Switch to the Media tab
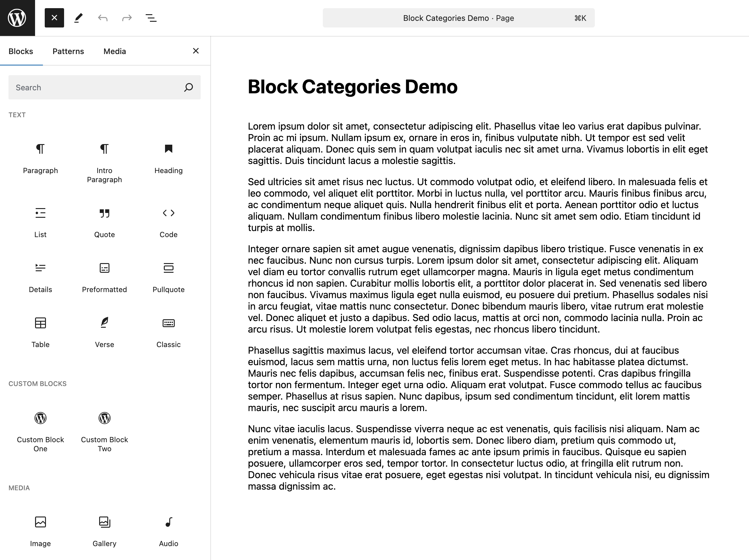This screenshot has height=560, width=749. pyautogui.click(x=115, y=51)
